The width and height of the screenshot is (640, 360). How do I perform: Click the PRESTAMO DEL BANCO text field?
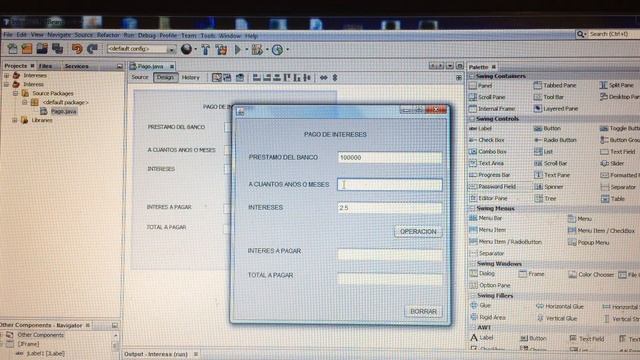[390, 158]
